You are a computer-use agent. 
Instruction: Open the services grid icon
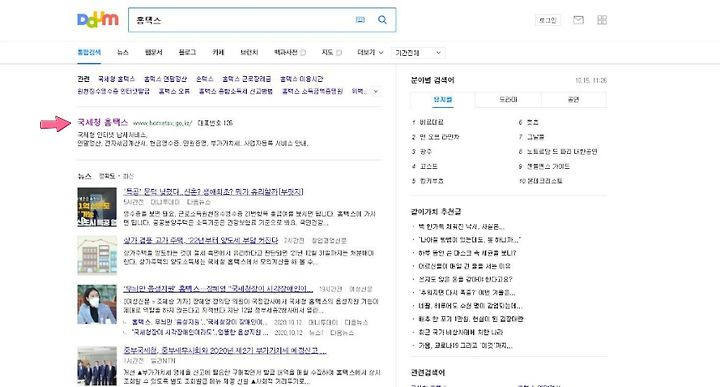(x=602, y=20)
